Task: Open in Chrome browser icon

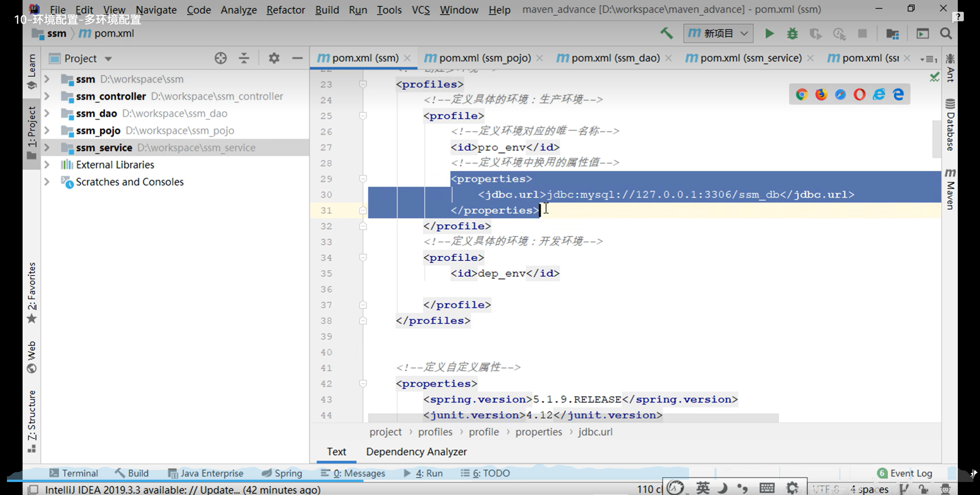Action: 802,94
